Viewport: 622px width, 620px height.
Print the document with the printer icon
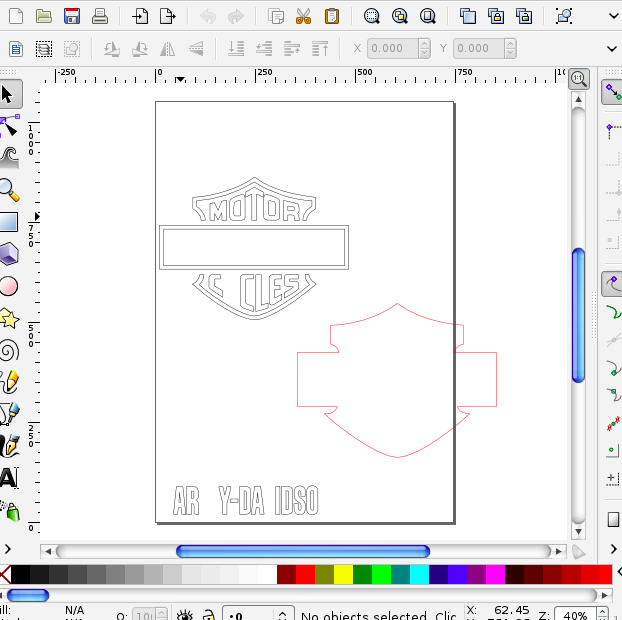point(100,16)
